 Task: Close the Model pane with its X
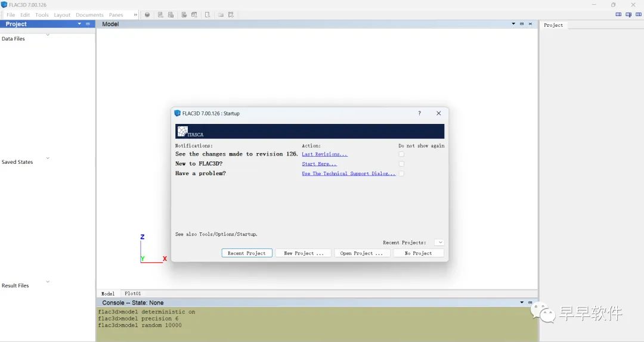[530, 24]
